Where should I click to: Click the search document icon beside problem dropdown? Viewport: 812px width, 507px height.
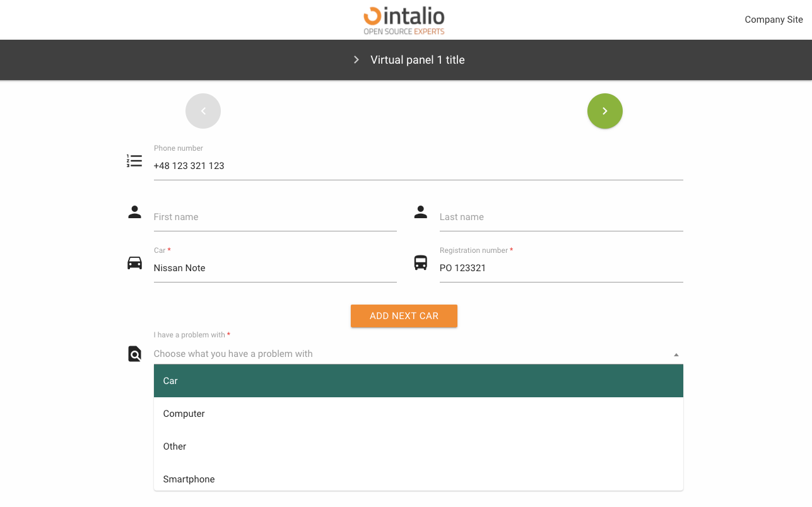coord(134,354)
